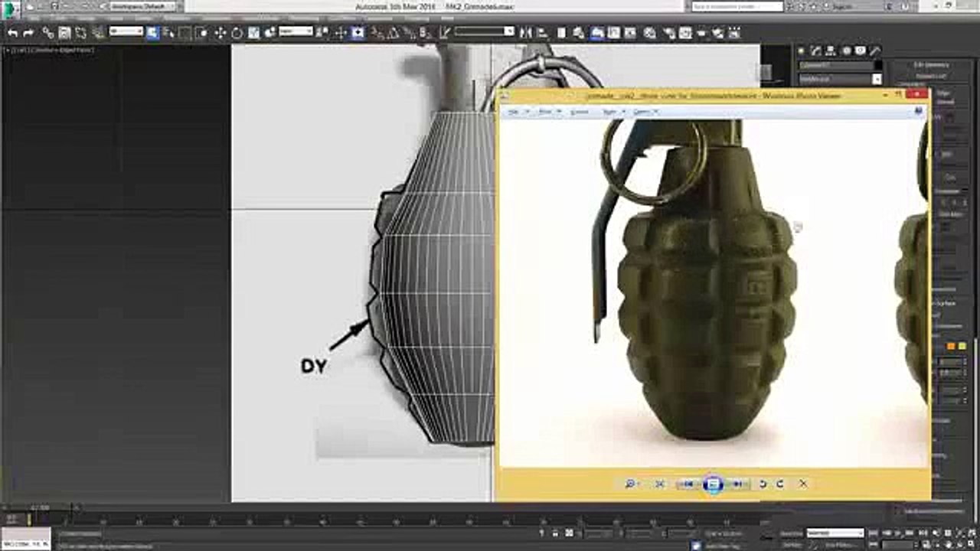Click Photo Viewer zoom magnifier icon
The image size is (980, 551).
630,484
